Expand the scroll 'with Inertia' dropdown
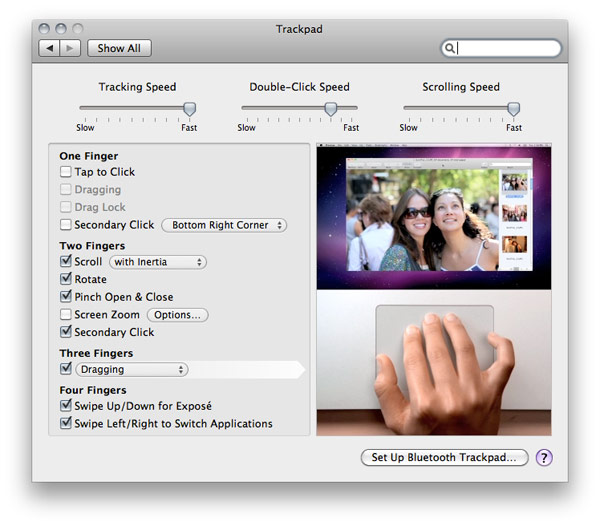The width and height of the screenshot is (600, 526). tap(157, 262)
